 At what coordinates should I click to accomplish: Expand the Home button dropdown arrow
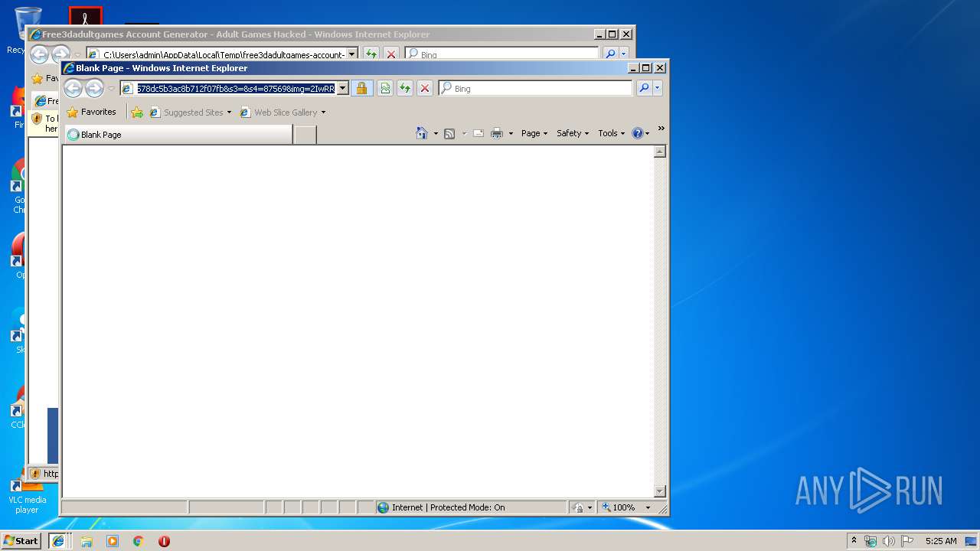point(436,133)
